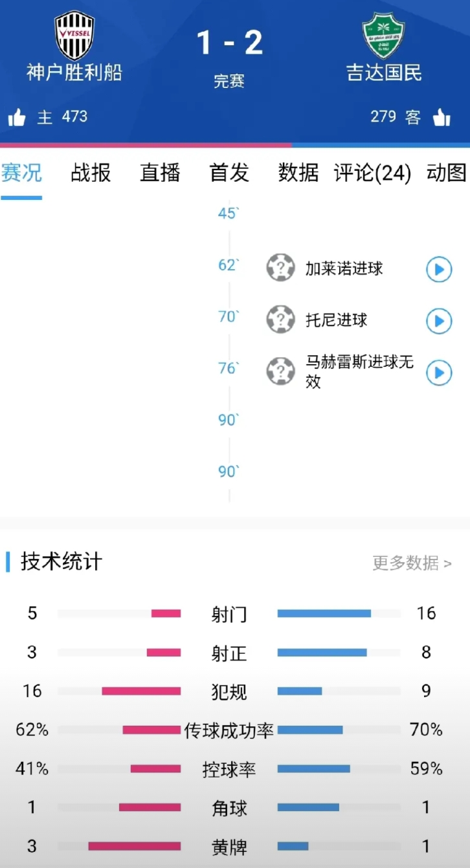The image size is (470, 868).
Task: Open the 首发 lineup tab
Action: pyautogui.click(x=228, y=173)
